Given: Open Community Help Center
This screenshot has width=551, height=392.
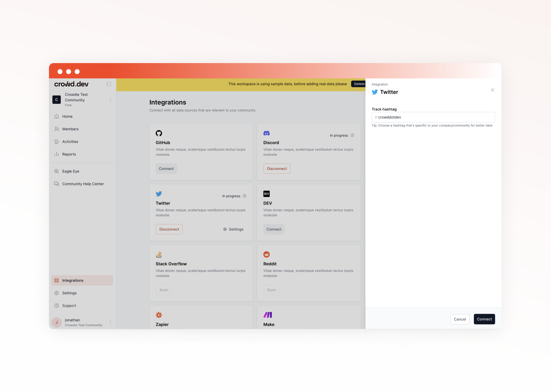Looking at the screenshot, I should pyautogui.click(x=82, y=184).
